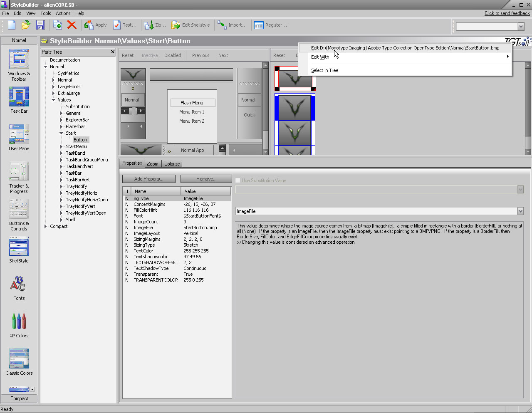Click the New document toolbar icon
Image resolution: width=532 pixels, height=413 pixels.
[x=12, y=25]
